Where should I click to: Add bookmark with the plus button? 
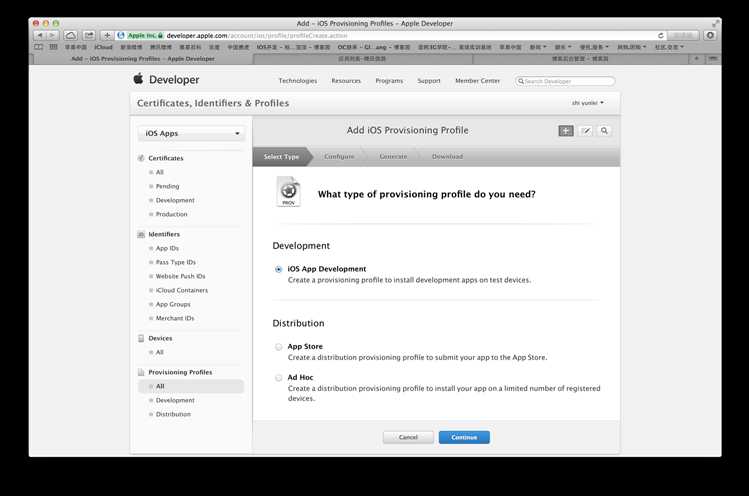click(107, 35)
